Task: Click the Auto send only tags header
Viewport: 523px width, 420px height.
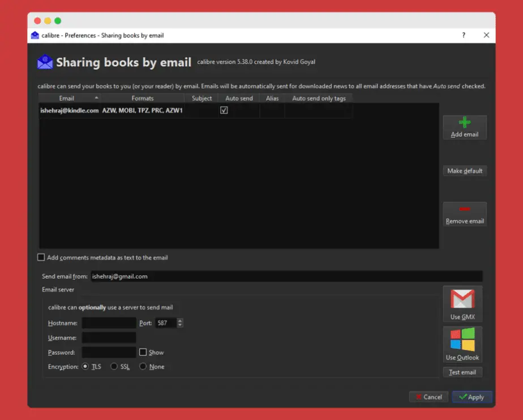Action: coord(319,98)
